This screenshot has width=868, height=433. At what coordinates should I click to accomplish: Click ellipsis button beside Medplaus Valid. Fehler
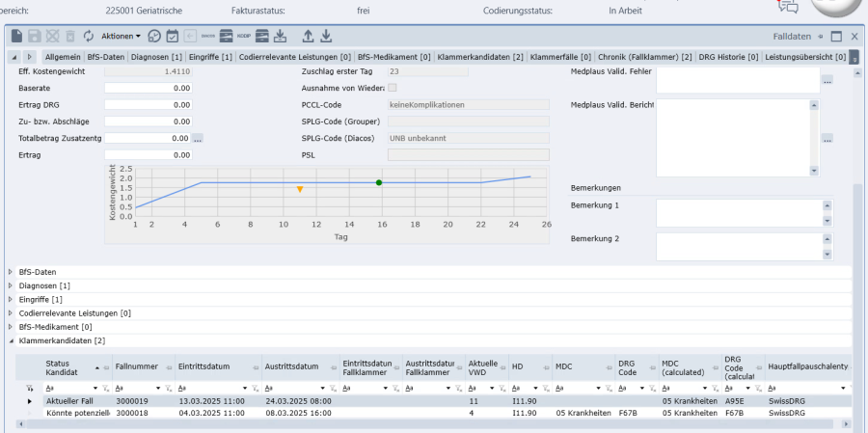[827, 81]
